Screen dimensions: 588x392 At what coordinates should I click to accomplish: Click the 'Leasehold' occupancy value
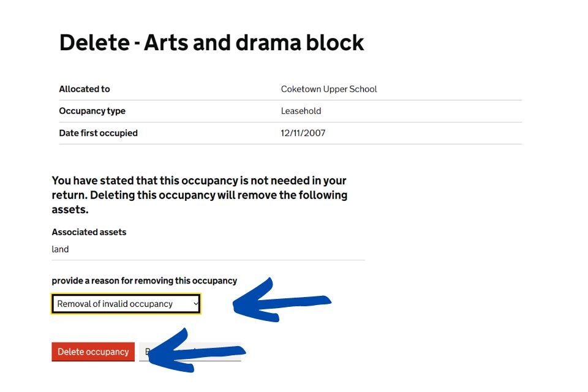coord(301,111)
